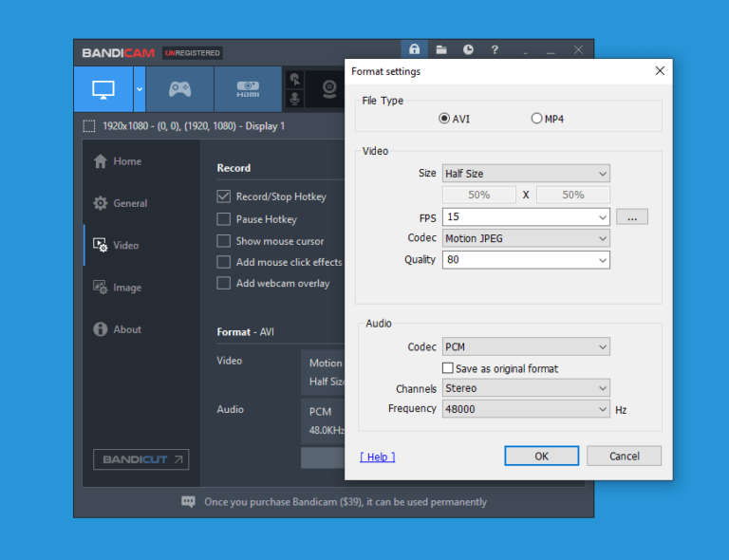Image resolution: width=729 pixels, height=560 pixels.
Task: Open the video Codec dropdown showing Motion JPEG
Action: point(526,238)
